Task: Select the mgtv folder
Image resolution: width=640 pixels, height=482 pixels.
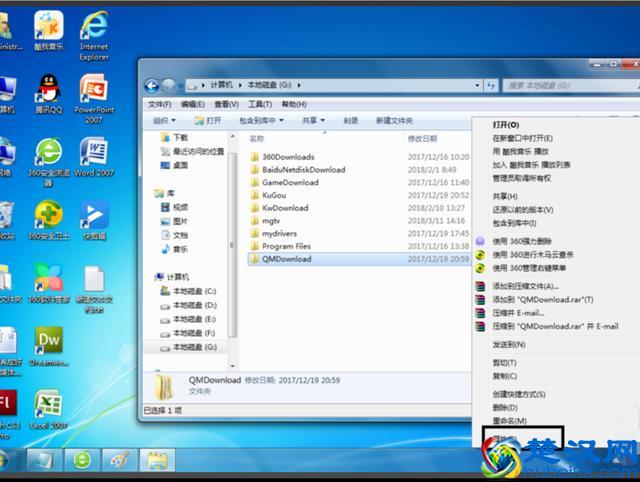Action: (271, 221)
